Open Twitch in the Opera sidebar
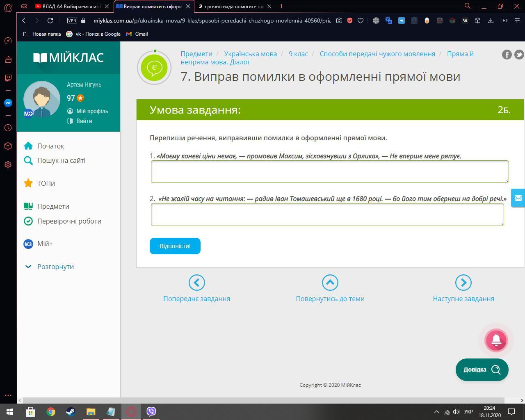 pos(8,78)
